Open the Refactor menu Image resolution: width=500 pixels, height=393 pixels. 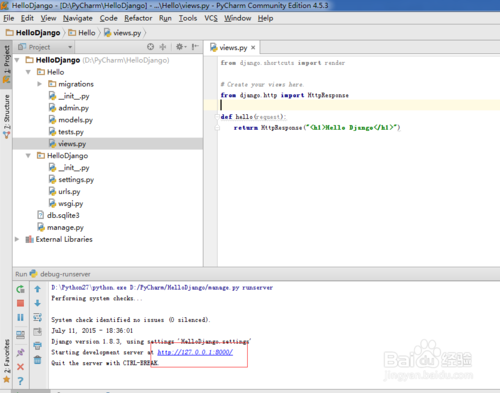click(138, 18)
